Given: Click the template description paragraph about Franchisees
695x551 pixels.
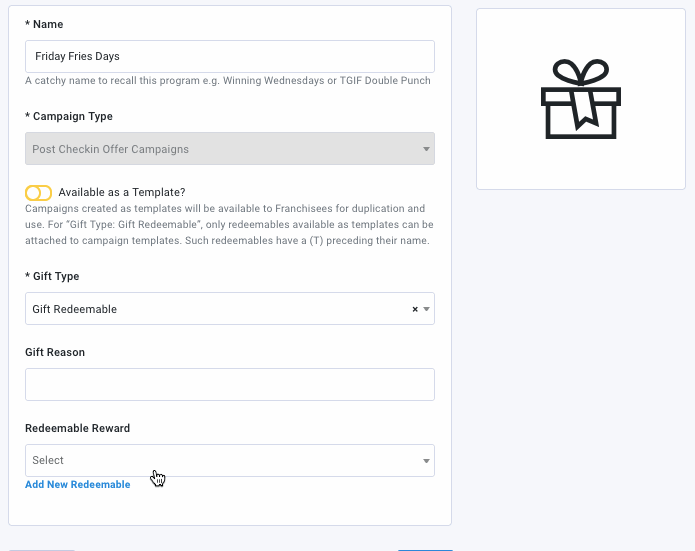Looking at the screenshot, I should [x=229, y=224].
